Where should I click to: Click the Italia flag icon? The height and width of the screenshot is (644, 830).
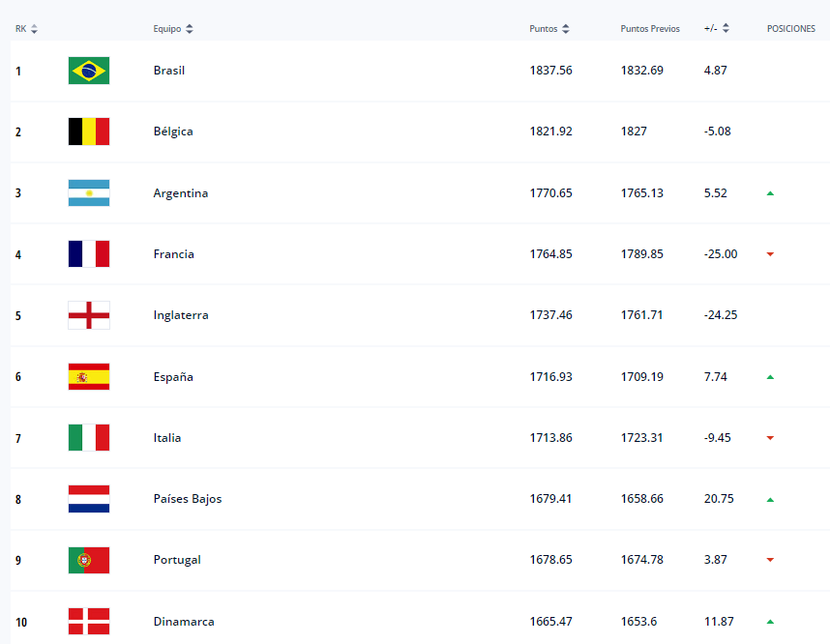[x=88, y=437]
